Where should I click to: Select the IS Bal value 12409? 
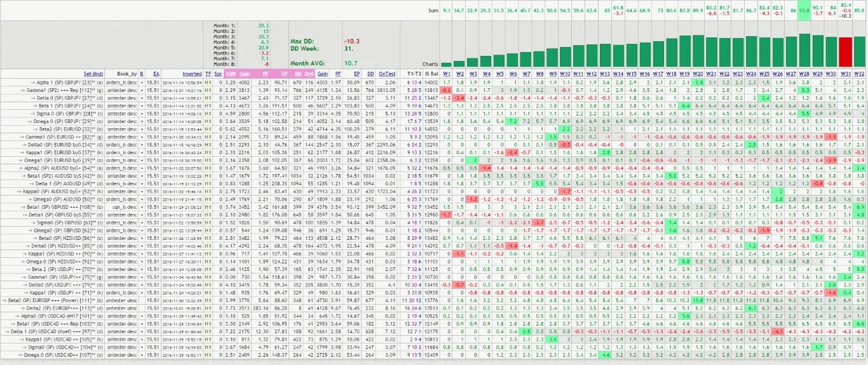[x=431, y=354]
